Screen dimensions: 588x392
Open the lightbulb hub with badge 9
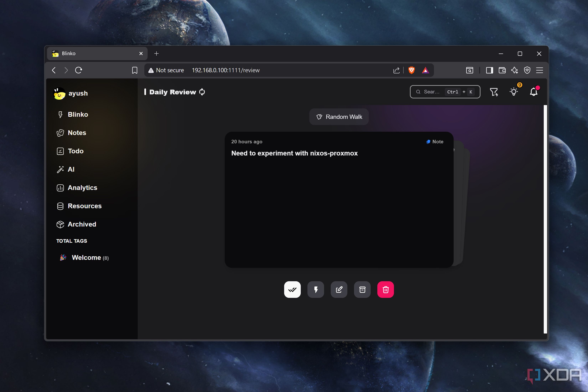pyautogui.click(x=514, y=92)
